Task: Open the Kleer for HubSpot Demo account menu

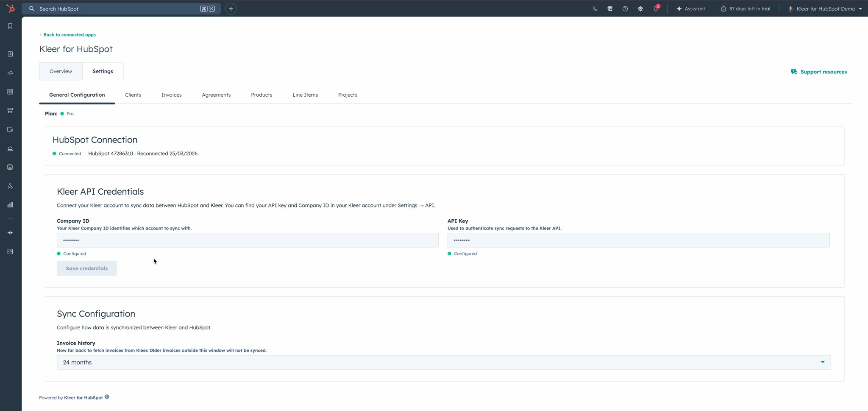Action: tap(825, 8)
